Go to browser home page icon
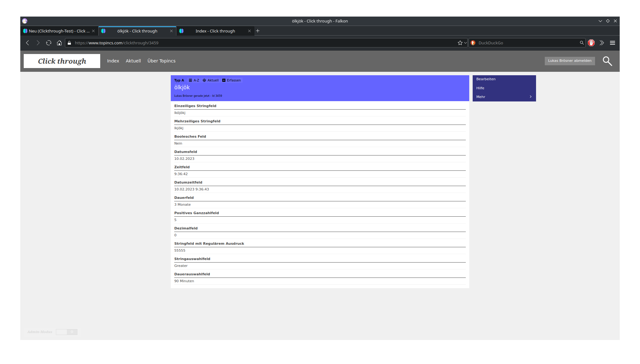Viewport: 640px width, 364px height. coord(59,43)
